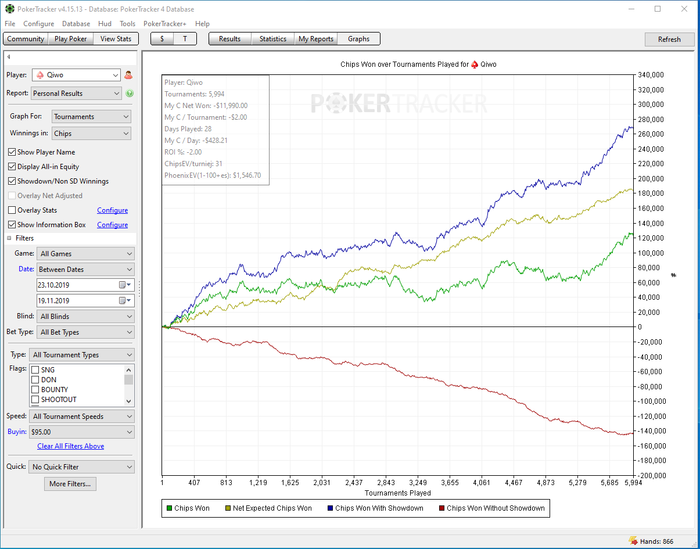Viewport: 700px width, 549px height.
Task: Open the Help menu
Action: 202,24
